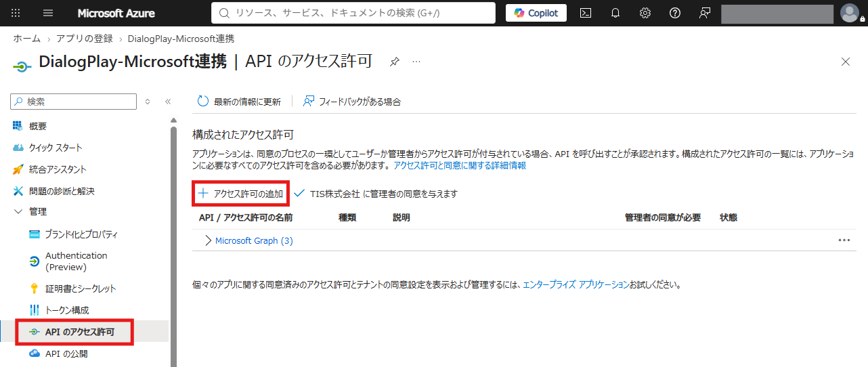868x367 pixels.
Task: Open 統合アシスタント in the sidebar
Action: [58, 169]
